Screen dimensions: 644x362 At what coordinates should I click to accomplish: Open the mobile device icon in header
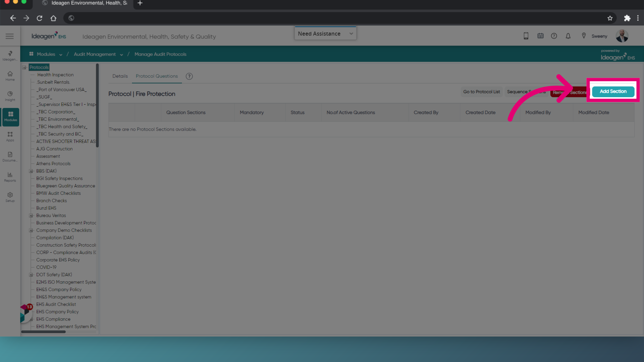[x=526, y=36]
